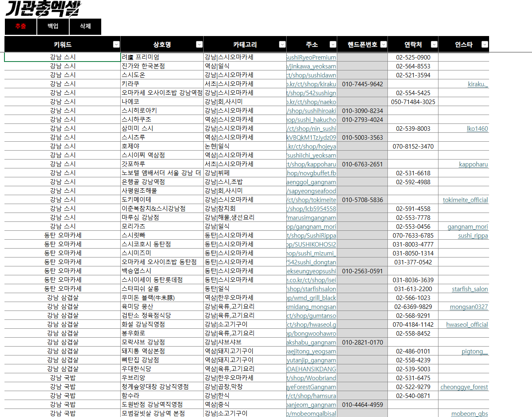Open the hwaseol_official Instagram link
The width and height of the screenshot is (532, 417).
467,325
